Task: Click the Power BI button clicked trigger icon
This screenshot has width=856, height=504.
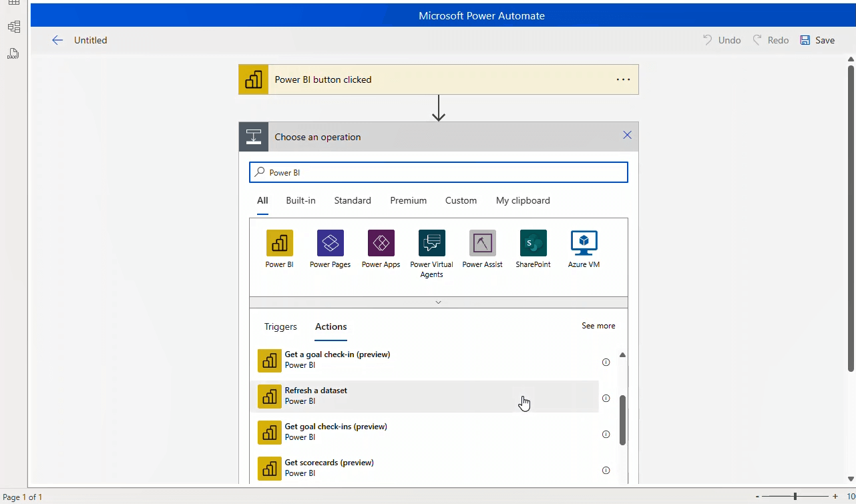Action: (253, 79)
